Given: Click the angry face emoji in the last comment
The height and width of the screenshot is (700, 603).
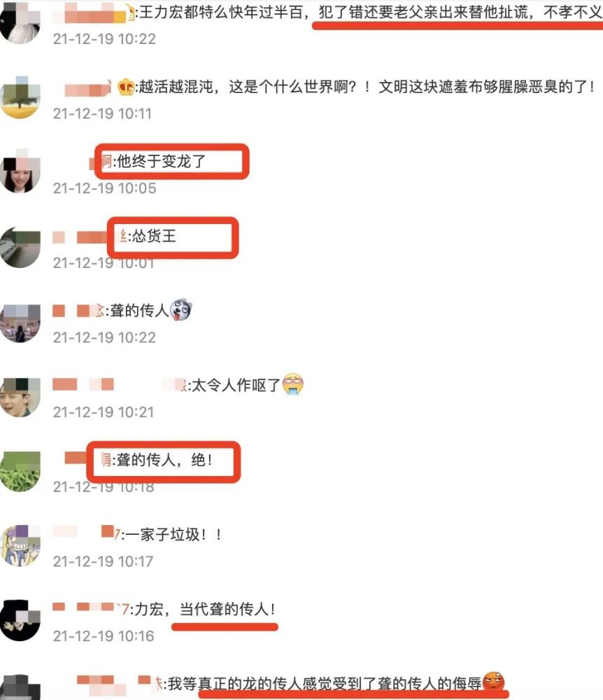Looking at the screenshot, I should 494,682.
